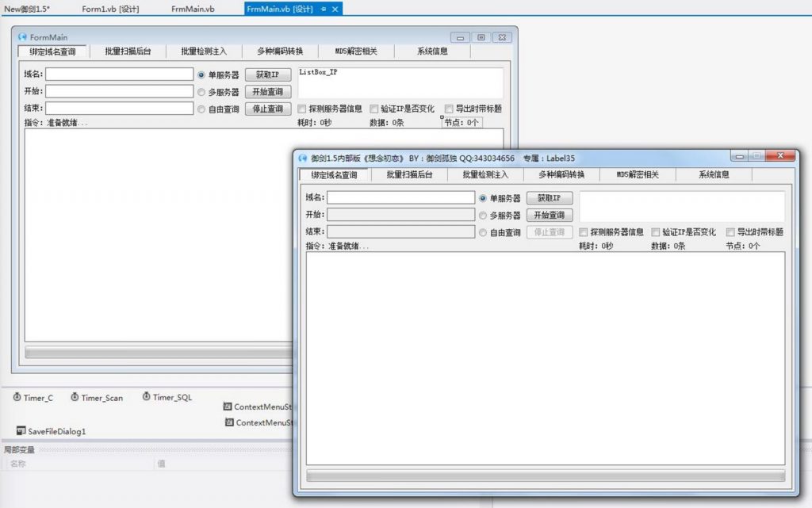This screenshot has width=812, height=508.
Task: Click the 域名 input field in the running window
Action: 401,197
